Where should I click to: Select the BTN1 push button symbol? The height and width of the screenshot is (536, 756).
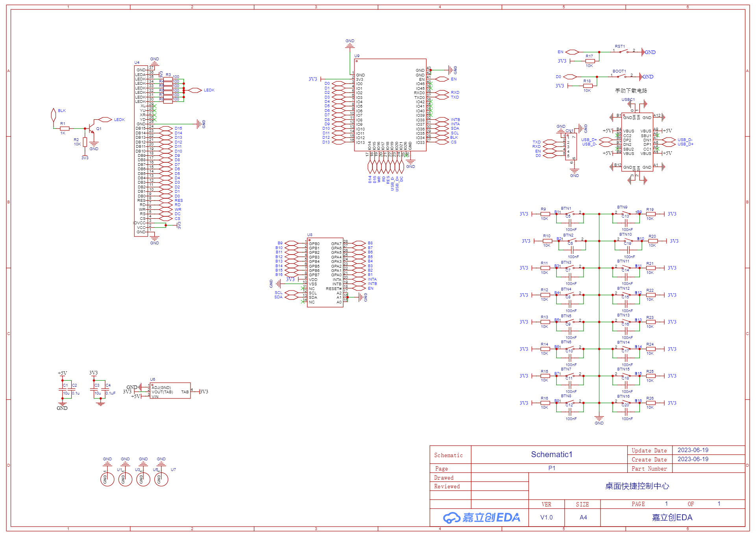pyautogui.click(x=570, y=214)
